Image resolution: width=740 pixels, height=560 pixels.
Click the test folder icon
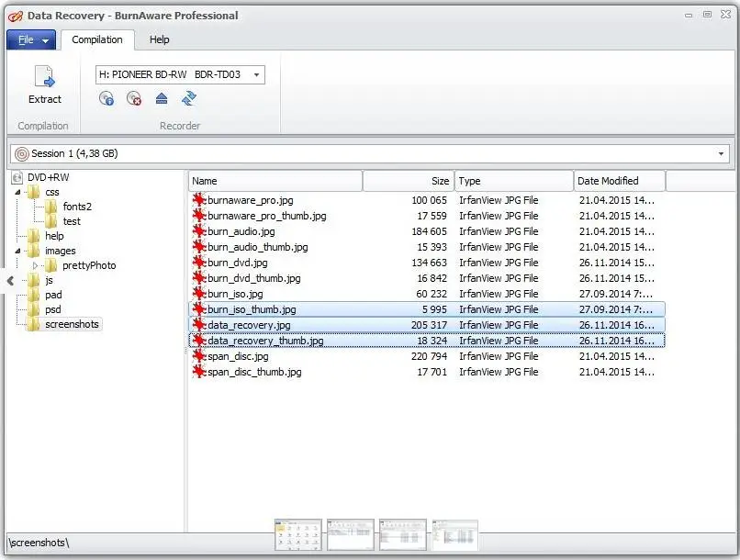51,221
